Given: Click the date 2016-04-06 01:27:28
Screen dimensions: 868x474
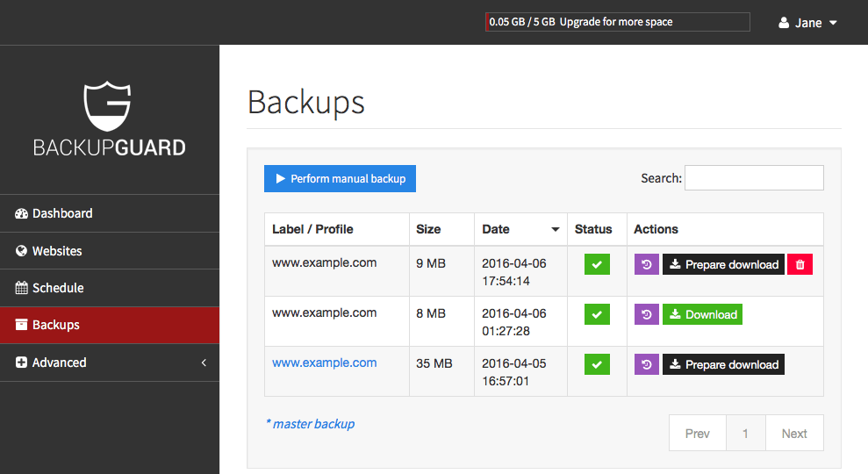Looking at the screenshot, I should point(513,322).
